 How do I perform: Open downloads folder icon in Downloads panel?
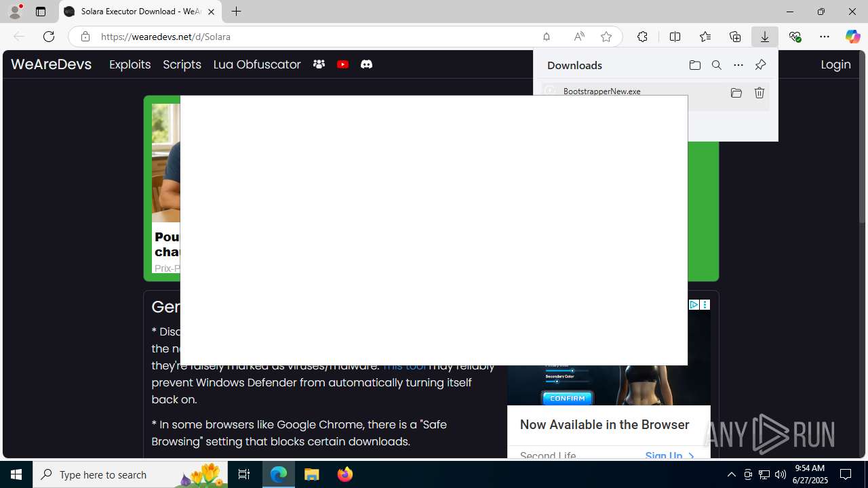point(694,65)
